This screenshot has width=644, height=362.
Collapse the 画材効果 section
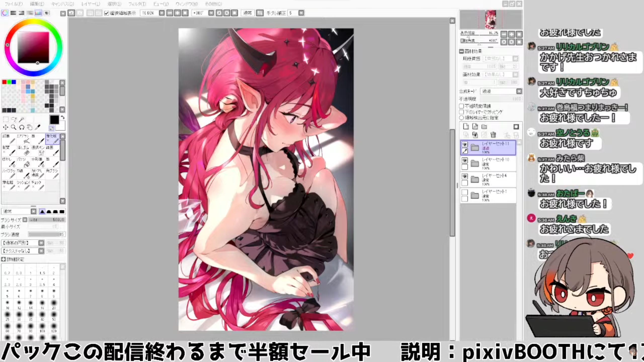pos(461,51)
